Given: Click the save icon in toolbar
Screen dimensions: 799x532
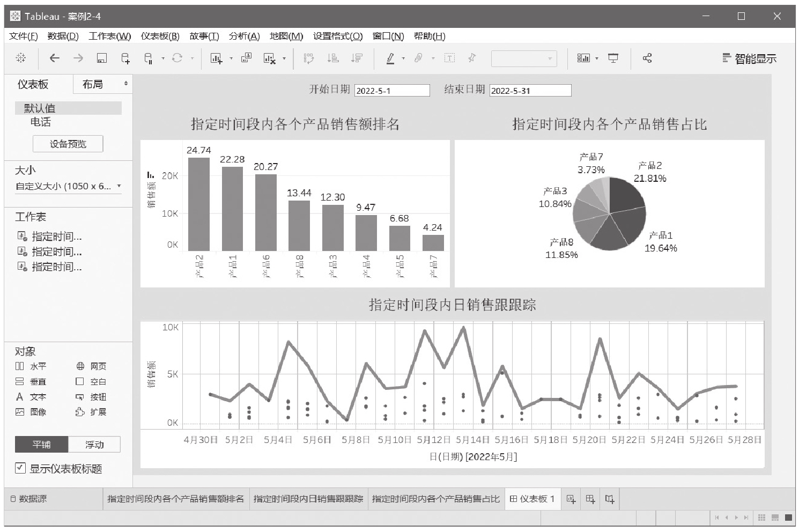Looking at the screenshot, I should click(101, 58).
